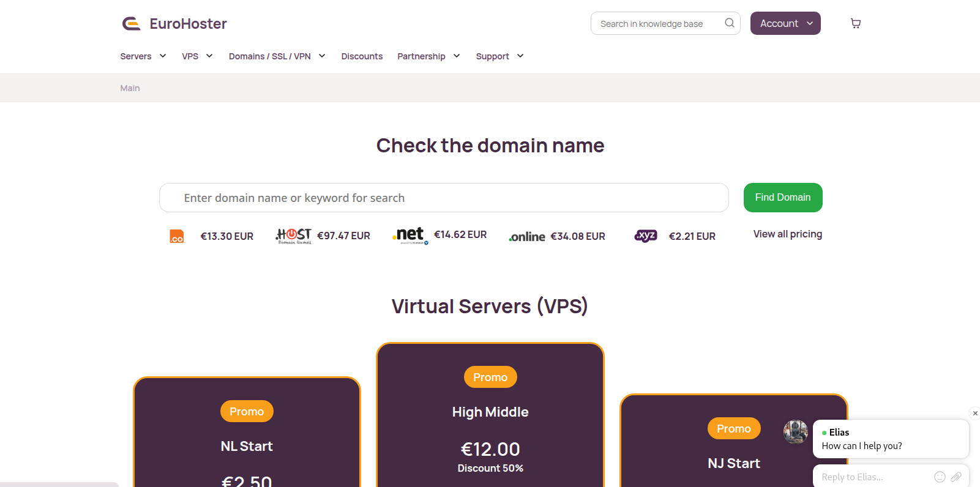Select the .host domain logo
The image size is (980, 487).
click(294, 236)
